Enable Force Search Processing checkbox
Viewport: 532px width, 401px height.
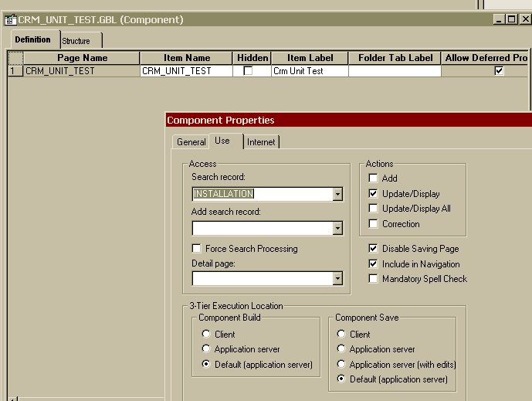[196, 249]
